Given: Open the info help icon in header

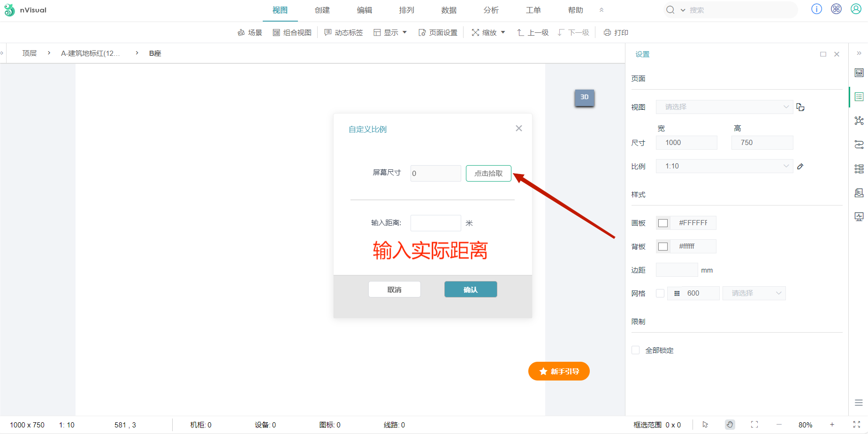Looking at the screenshot, I should point(816,9).
